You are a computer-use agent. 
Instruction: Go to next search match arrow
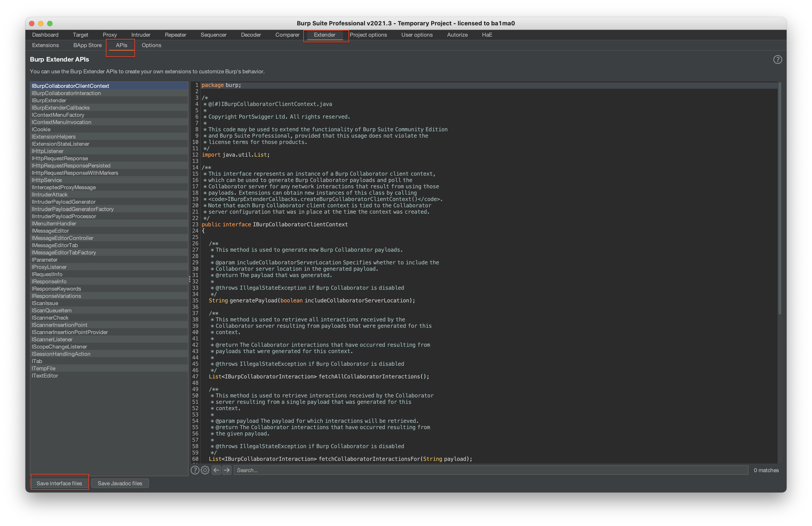click(227, 470)
